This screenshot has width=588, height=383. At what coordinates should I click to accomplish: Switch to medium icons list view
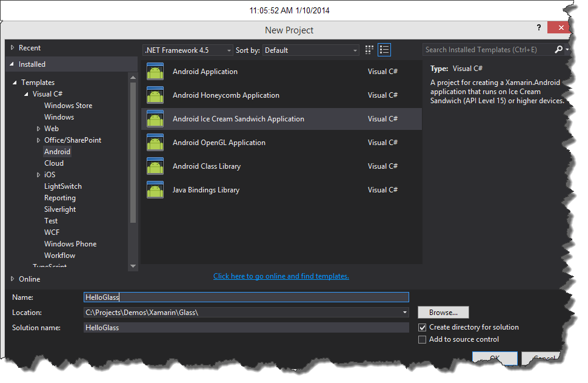384,50
